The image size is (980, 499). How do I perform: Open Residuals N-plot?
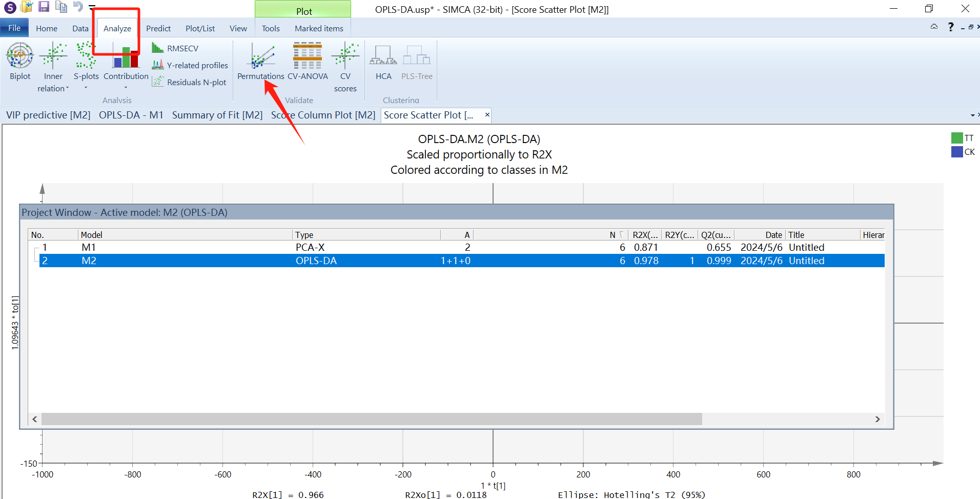point(189,82)
